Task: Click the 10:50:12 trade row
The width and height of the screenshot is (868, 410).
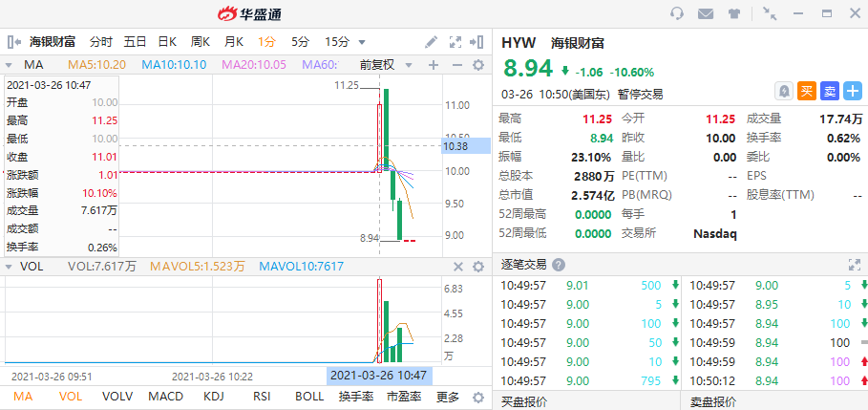Action: (776, 381)
